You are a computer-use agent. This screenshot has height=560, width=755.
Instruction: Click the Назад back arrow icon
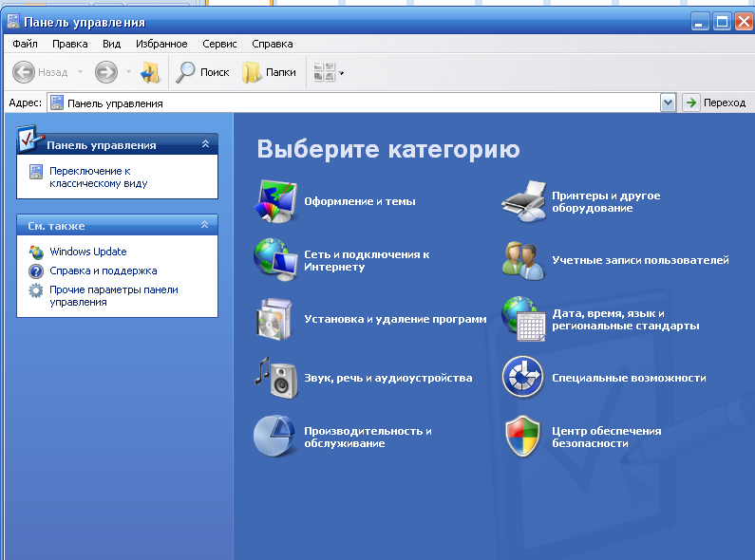pyautogui.click(x=24, y=72)
